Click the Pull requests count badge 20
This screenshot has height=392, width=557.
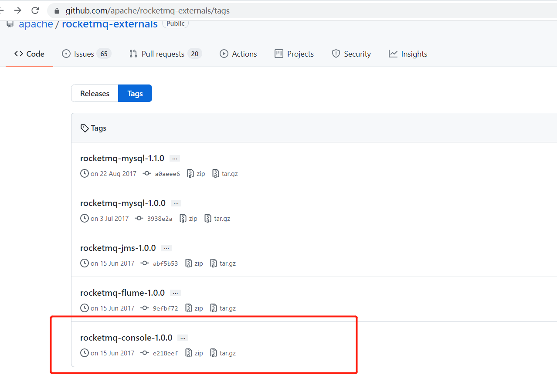coord(195,54)
